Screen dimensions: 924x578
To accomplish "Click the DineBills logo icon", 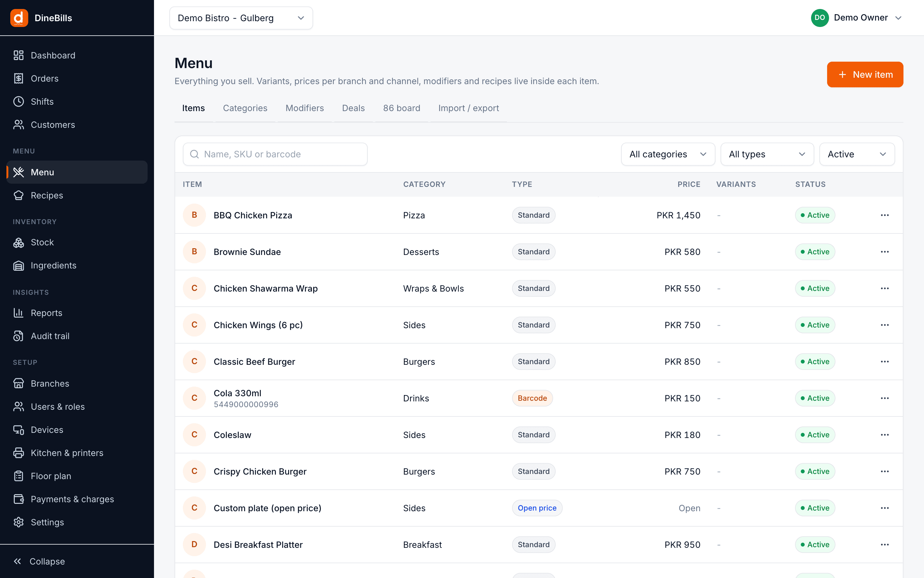I will [19, 18].
